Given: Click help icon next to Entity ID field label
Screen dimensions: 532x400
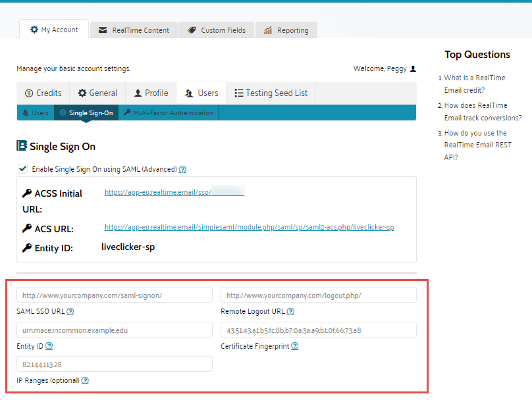Looking at the screenshot, I should [x=49, y=346].
